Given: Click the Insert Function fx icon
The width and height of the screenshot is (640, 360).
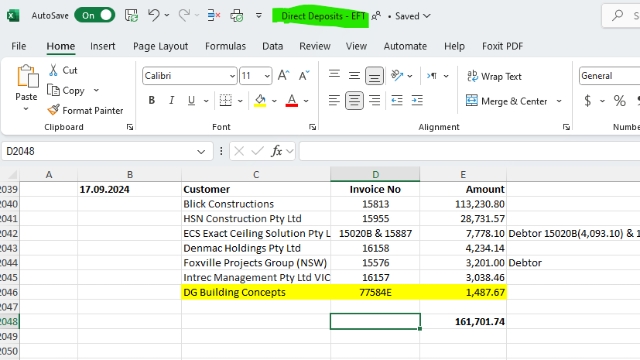Looking at the screenshot, I should point(277,151).
